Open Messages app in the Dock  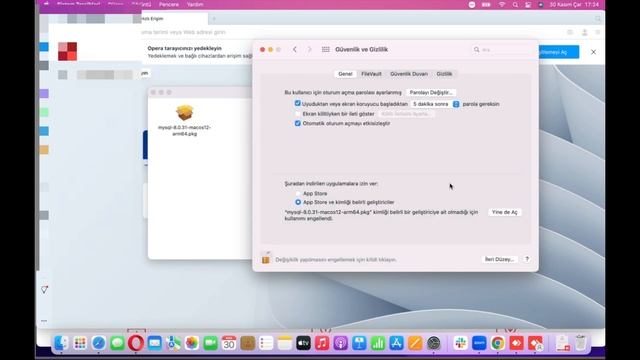[117, 343]
